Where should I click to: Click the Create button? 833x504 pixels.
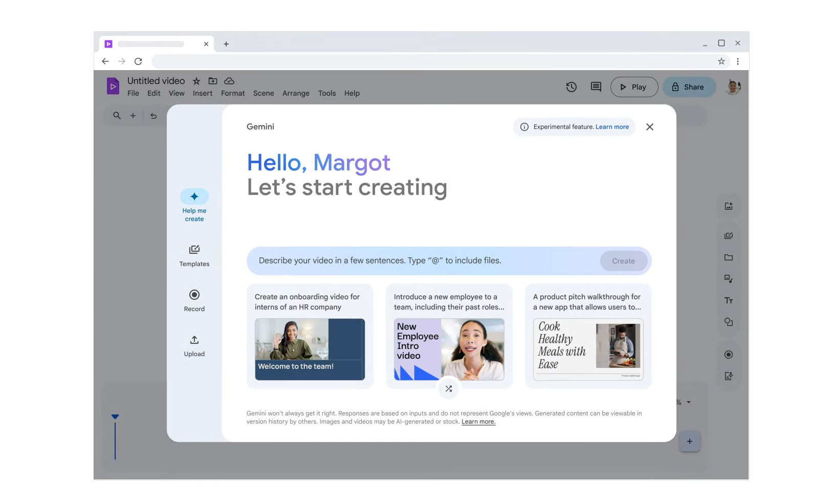click(x=624, y=261)
